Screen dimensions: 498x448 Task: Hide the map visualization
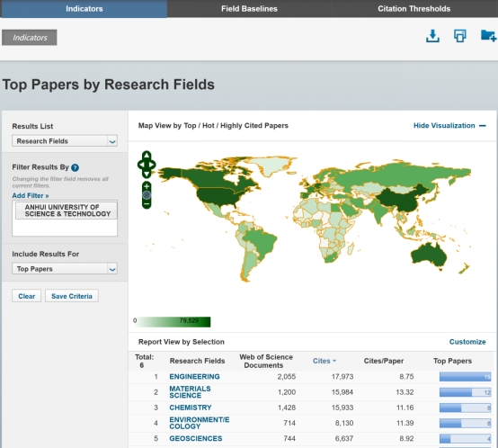click(449, 126)
